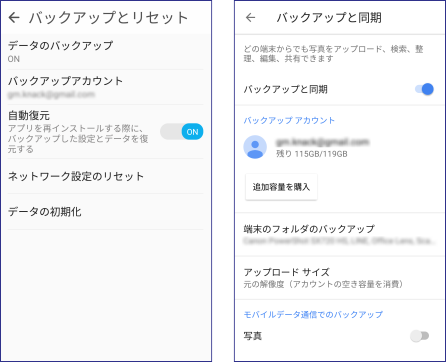Tap モバイルデータ通信でのバックアップ header
This screenshot has width=446, height=362.
(x=313, y=314)
